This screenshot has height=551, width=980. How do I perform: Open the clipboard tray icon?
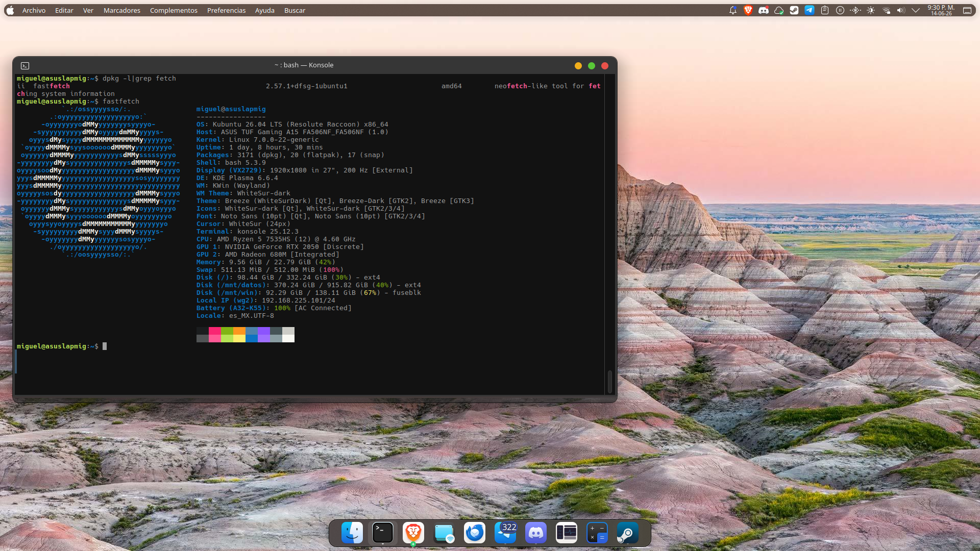point(825,10)
